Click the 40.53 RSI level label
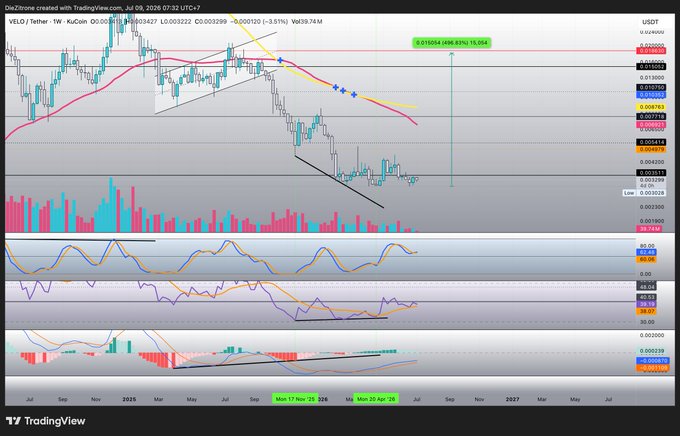This screenshot has height=436, width=680. coord(647,297)
